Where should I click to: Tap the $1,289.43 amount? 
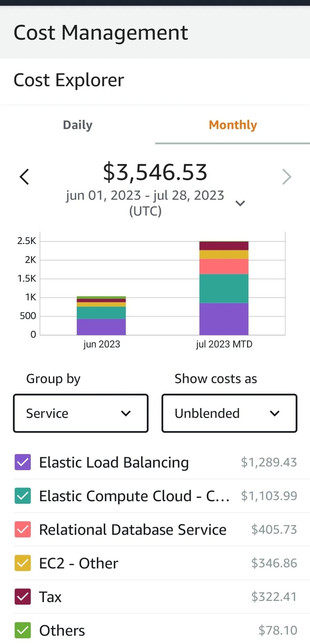[x=269, y=462]
